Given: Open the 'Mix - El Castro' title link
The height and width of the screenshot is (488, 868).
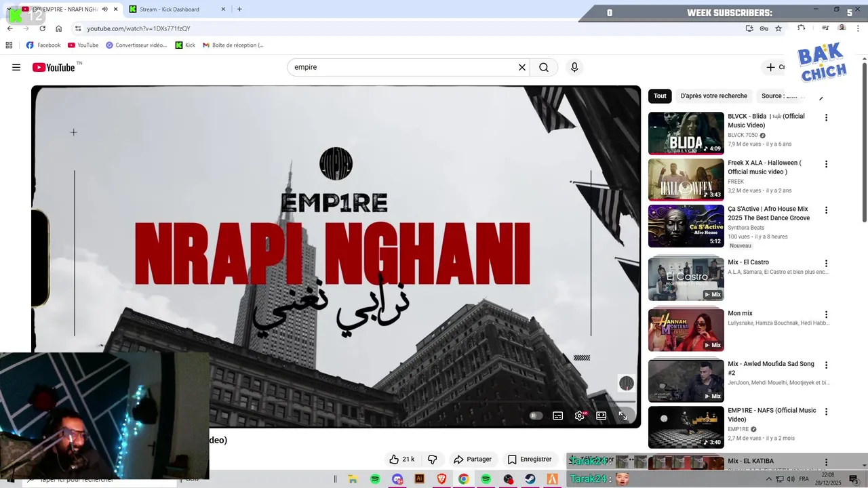Looking at the screenshot, I should point(748,262).
